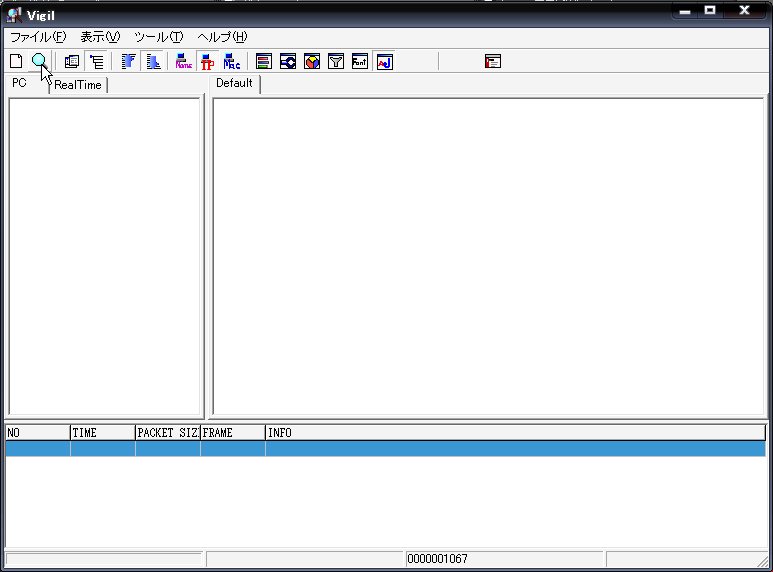The height and width of the screenshot is (572, 773).
Task: Click the new blank document icon
Action: pyautogui.click(x=16, y=61)
